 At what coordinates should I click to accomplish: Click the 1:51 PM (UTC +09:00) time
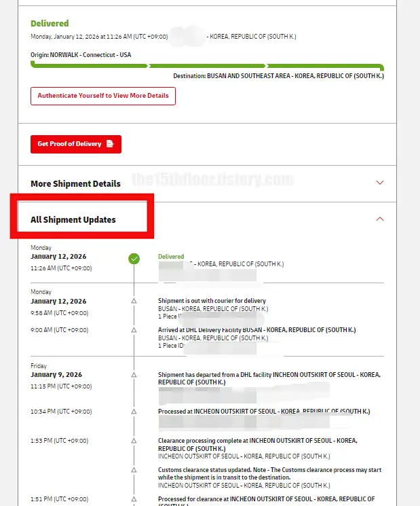point(59,499)
